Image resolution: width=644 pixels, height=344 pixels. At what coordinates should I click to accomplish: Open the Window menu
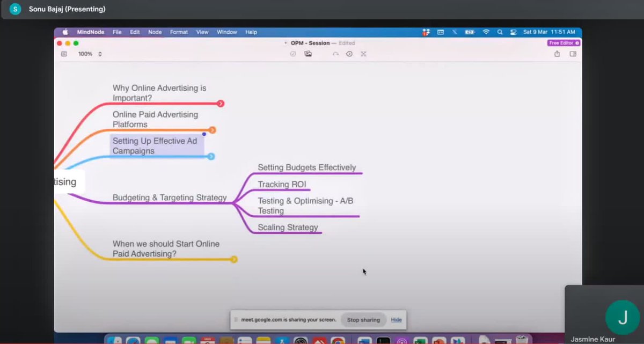pyautogui.click(x=227, y=32)
